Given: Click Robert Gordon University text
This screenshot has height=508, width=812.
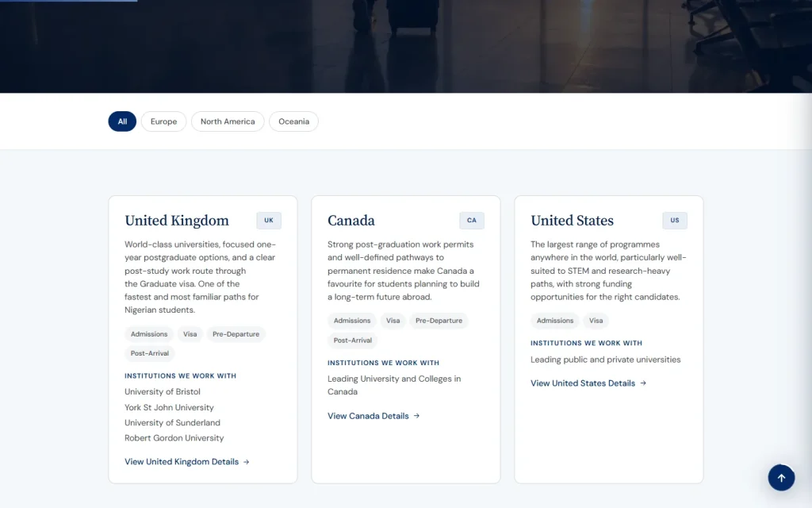Looking at the screenshot, I should [174, 438].
